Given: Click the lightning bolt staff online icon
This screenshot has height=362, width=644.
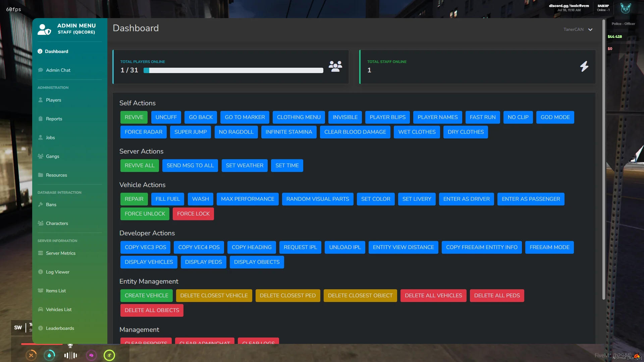Looking at the screenshot, I should tap(584, 66).
